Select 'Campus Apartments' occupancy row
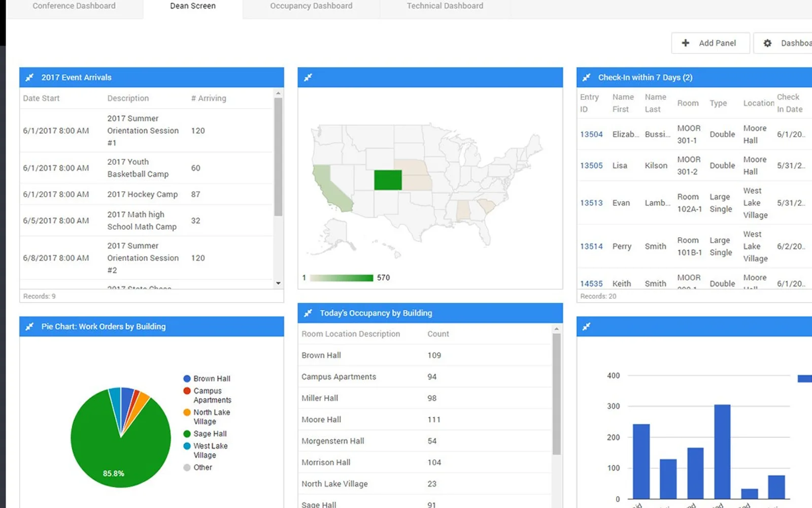812x508 pixels. click(425, 376)
